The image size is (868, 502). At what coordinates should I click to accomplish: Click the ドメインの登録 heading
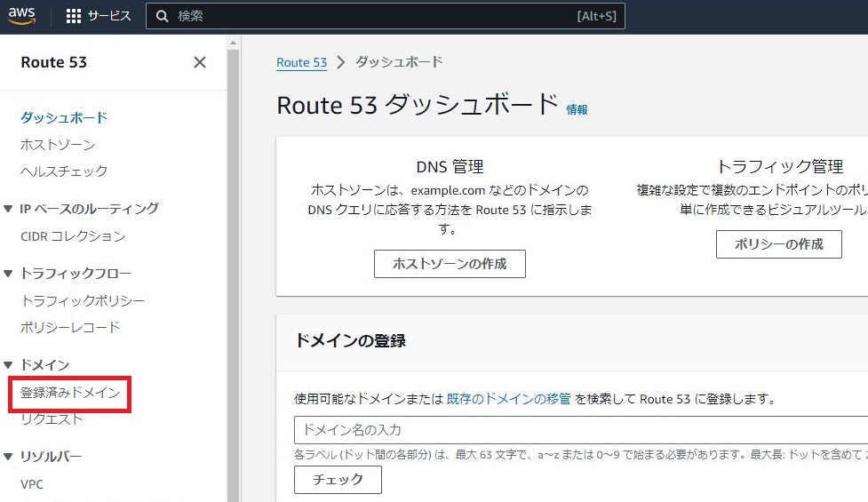point(350,340)
